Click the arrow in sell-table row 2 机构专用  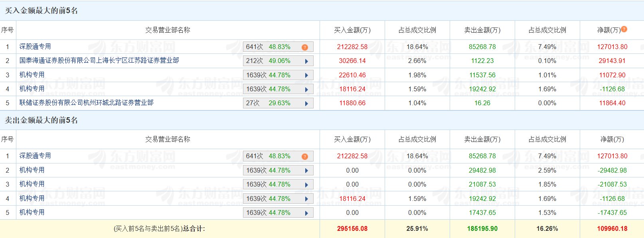(306, 171)
